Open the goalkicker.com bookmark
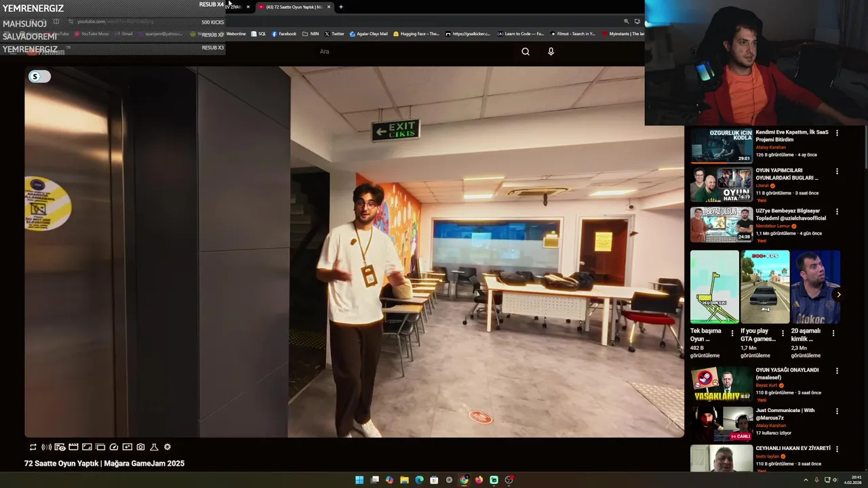The image size is (868, 488). point(468,34)
